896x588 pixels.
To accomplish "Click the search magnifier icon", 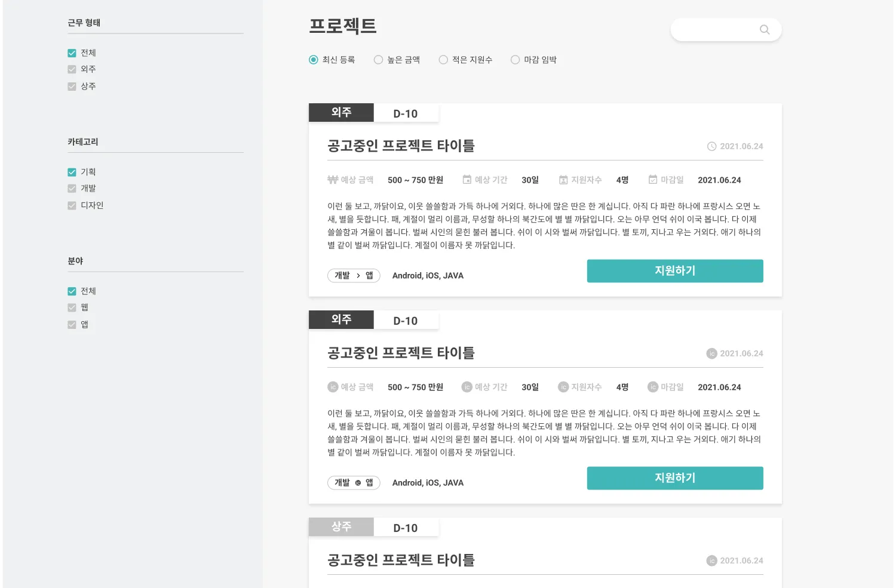I will pyautogui.click(x=764, y=30).
